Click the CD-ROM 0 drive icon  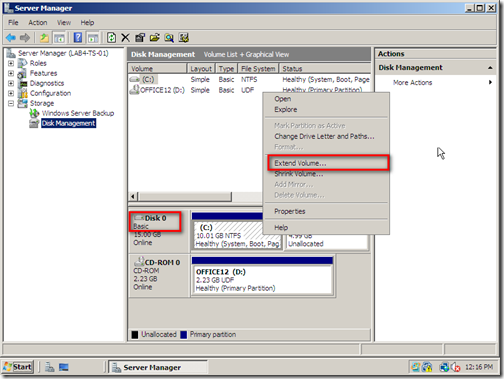[x=139, y=261]
